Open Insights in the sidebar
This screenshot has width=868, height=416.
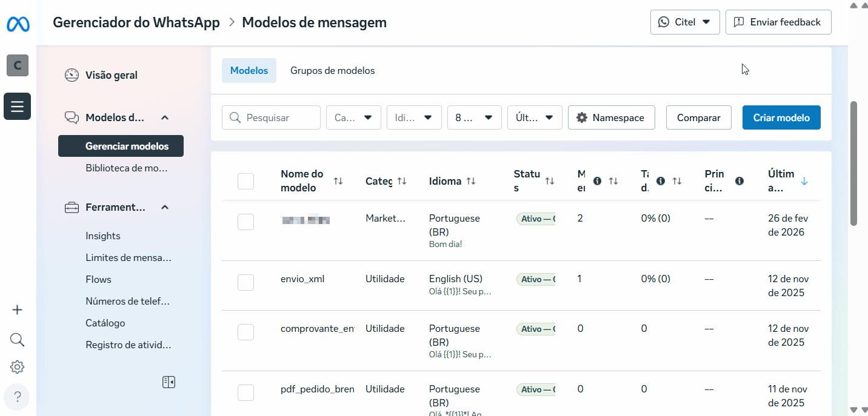[x=103, y=236]
